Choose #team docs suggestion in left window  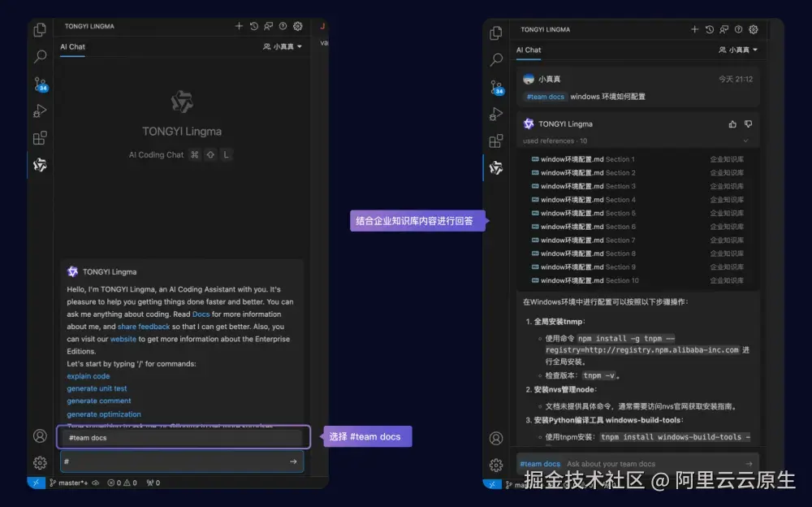(x=184, y=438)
